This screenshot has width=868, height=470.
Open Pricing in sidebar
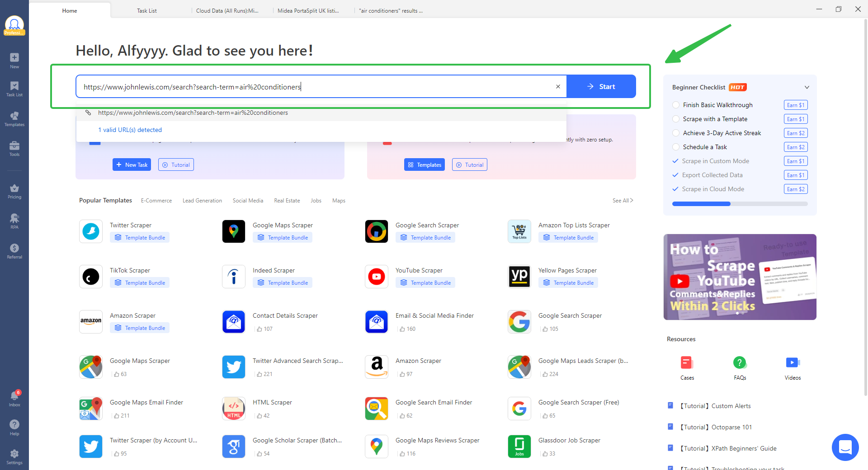click(14, 191)
